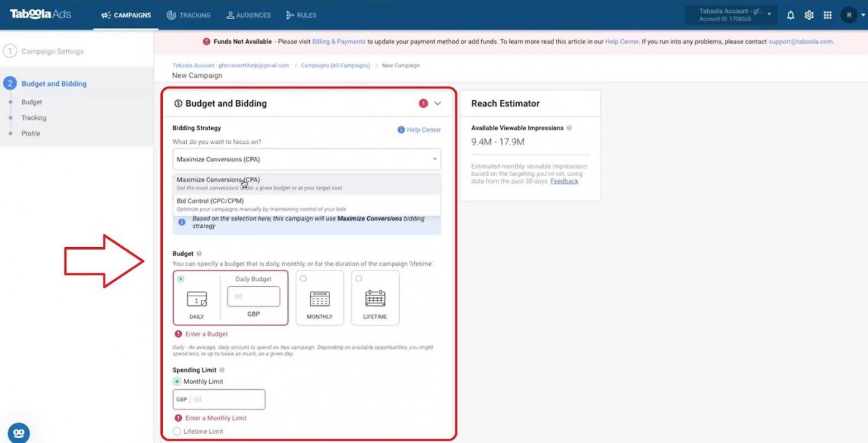This screenshot has width=868, height=443.
Task: Go to Campaign Settings step
Action: point(53,51)
